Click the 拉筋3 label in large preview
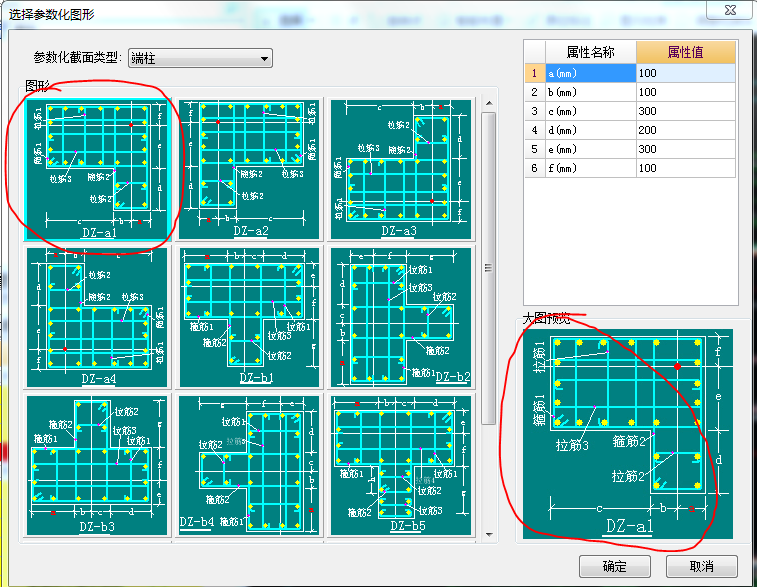Screen dimensions: 757x587 pyautogui.click(x=572, y=445)
